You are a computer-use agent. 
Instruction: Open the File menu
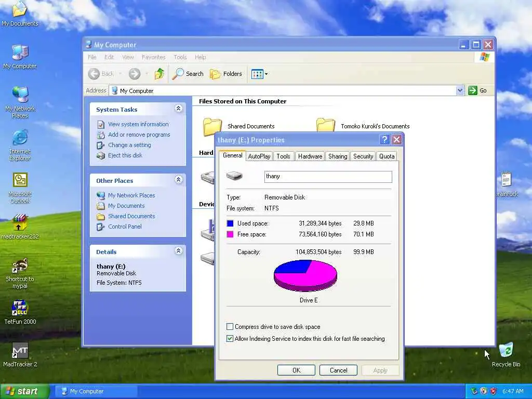click(92, 57)
